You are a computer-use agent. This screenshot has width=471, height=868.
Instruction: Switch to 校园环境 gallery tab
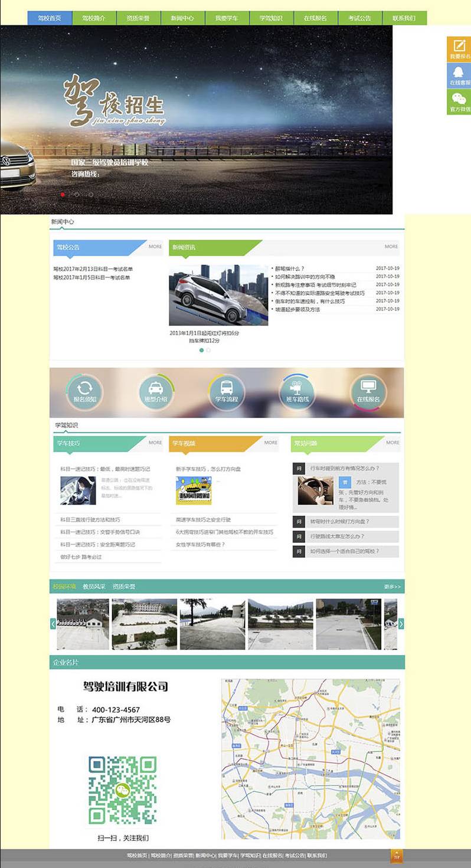click(64, 587)
